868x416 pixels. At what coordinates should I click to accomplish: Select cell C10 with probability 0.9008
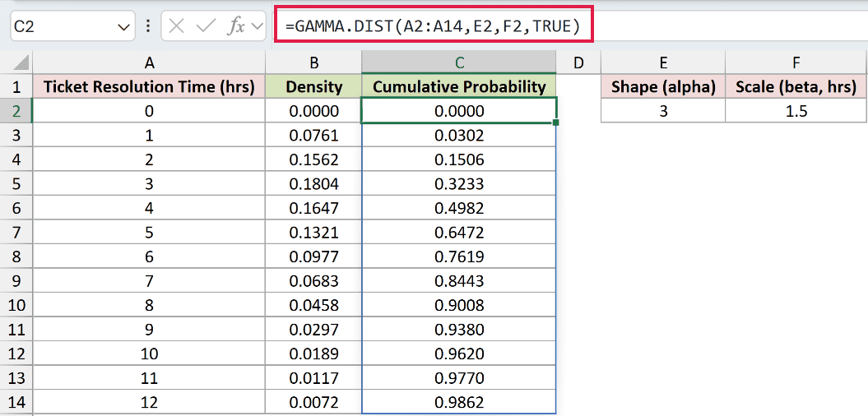[459, 305]
